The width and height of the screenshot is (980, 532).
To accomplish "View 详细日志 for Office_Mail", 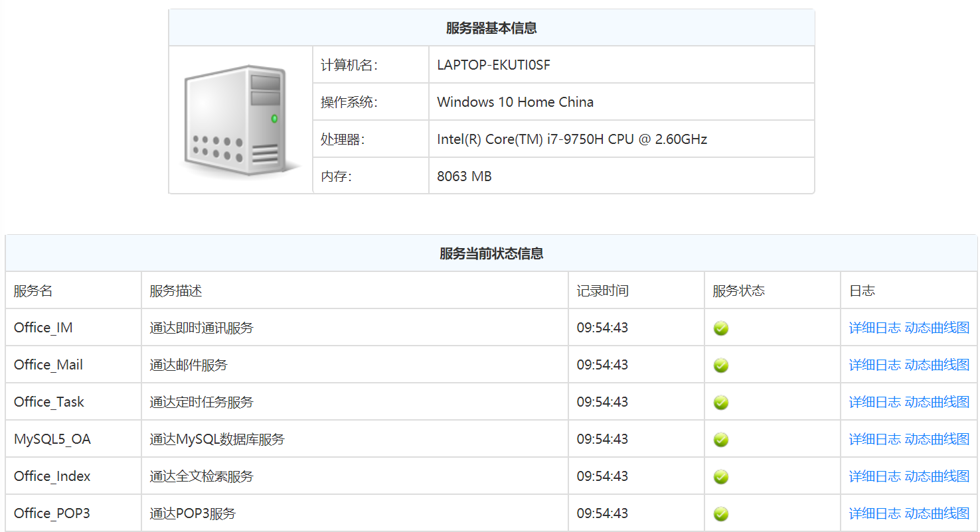I will click(874, 365).
